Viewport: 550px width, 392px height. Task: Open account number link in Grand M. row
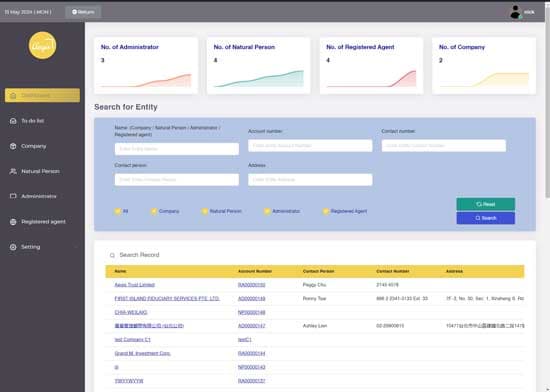(x=251, y=353)
